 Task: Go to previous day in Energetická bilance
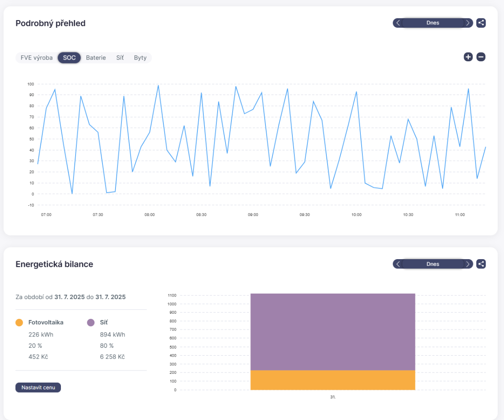pyautogui.click(x=398, y=264)
